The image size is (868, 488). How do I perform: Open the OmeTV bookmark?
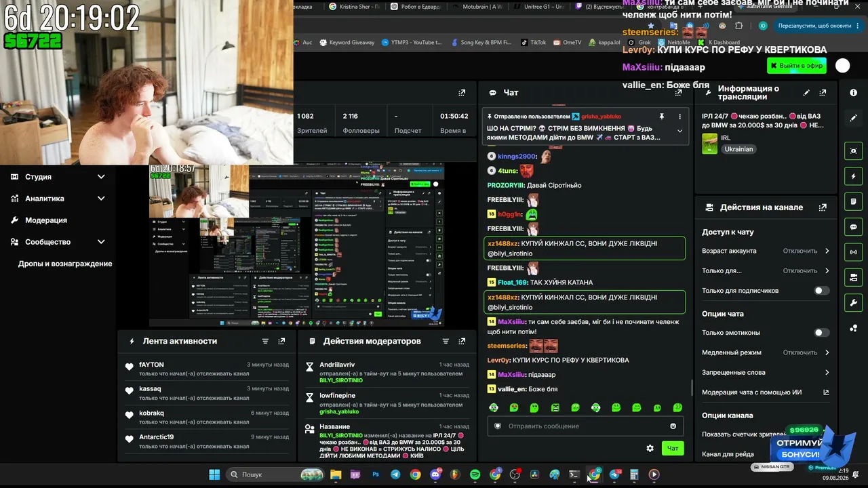pos(567,42)
